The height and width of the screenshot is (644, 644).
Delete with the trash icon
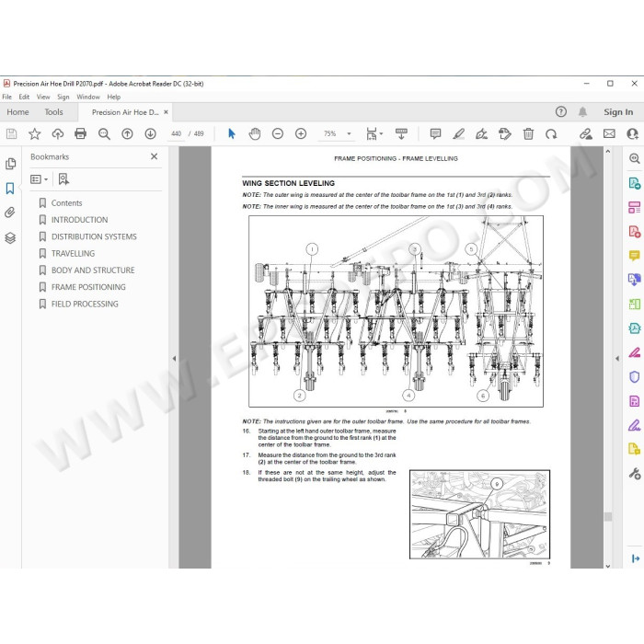tap(528, 134)
